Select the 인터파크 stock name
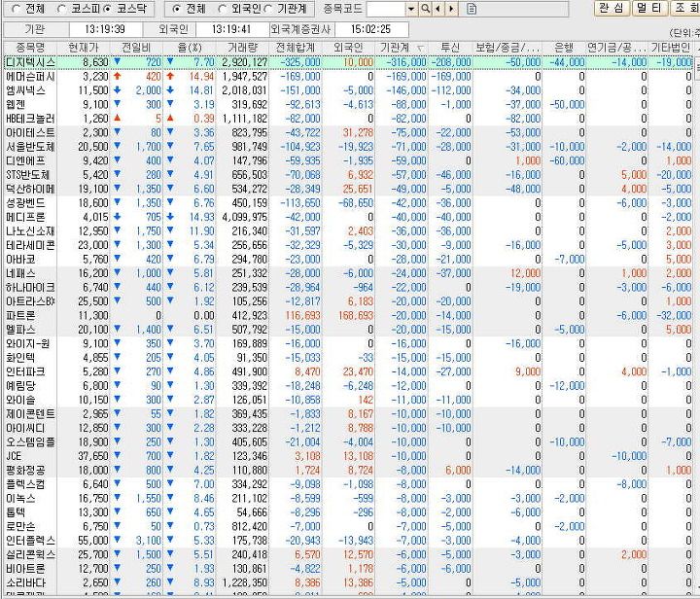Image resolution: width=700 pixels, height=599 pixels. tap(25, 371)
